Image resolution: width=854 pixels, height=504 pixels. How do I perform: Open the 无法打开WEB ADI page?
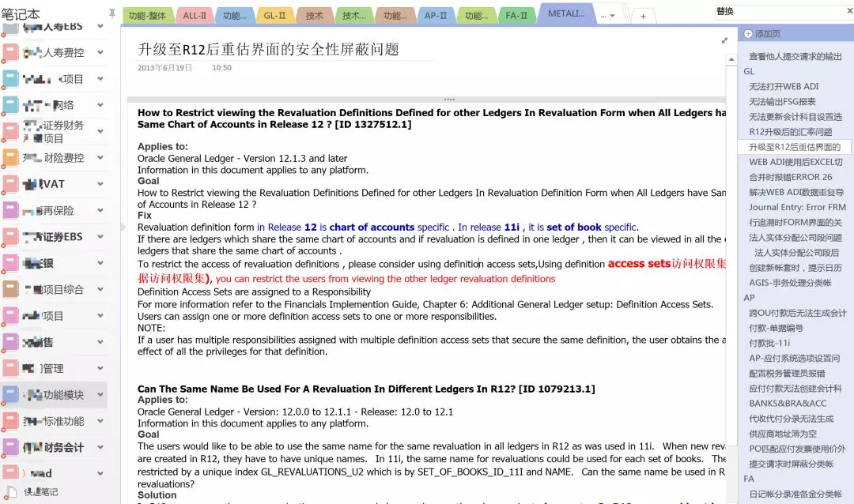click(x=784, y=86)
